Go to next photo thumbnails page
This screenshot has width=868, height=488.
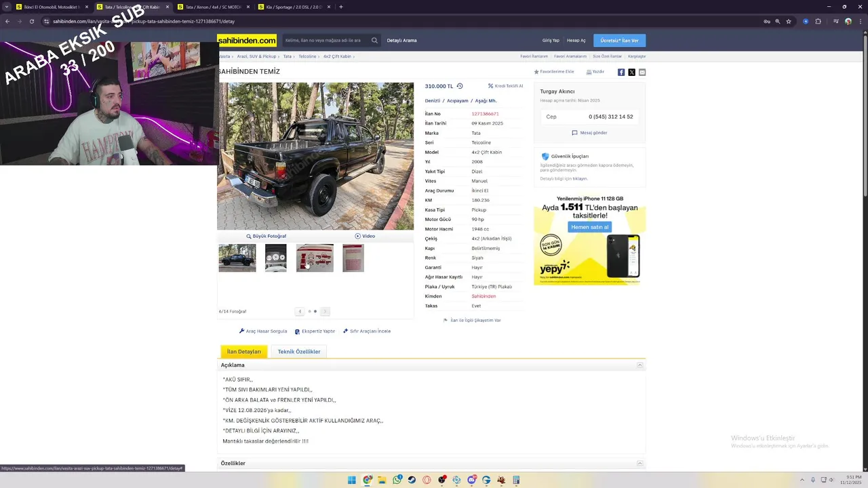pos(325,311)
